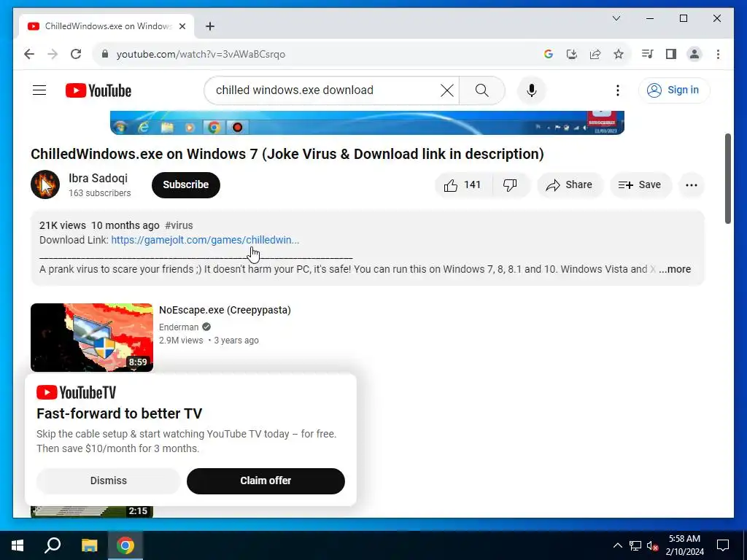Viewport: 747px width, 560px height.
Task: Open NoEscape.exe (Creepypasta) video title
Action: pos(225,309)
